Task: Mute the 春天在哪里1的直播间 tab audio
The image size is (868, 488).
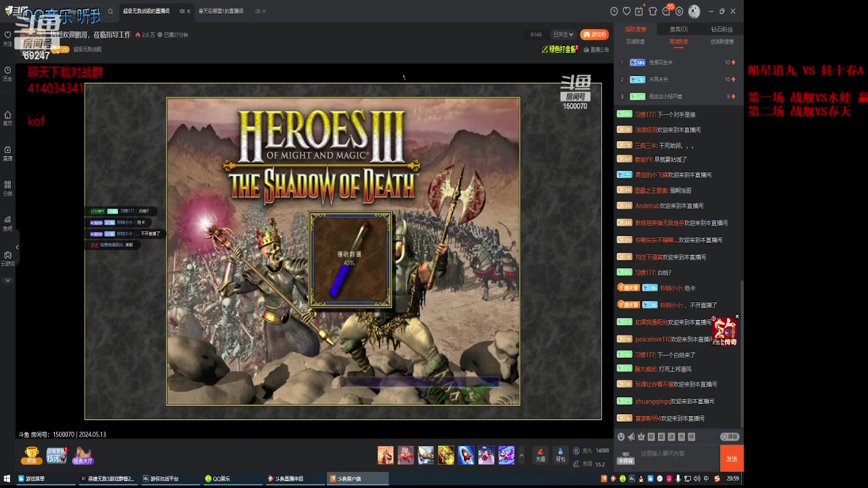Action: (258, 12)
